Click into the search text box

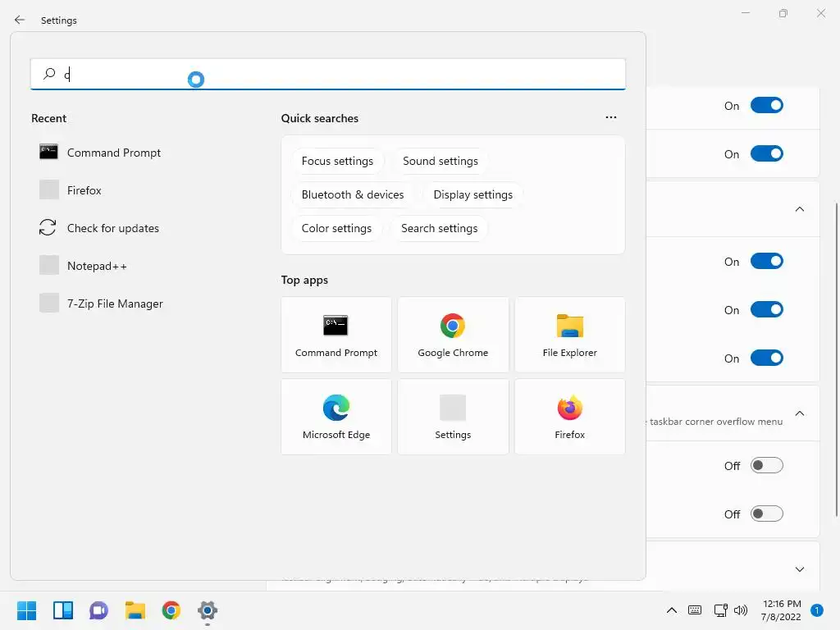(328, 74)
